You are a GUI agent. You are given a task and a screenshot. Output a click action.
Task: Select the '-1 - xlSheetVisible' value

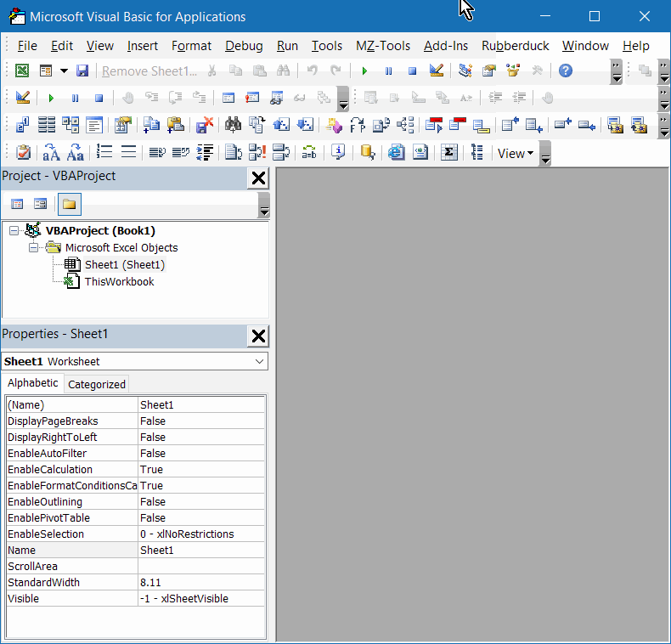point(201,599)
